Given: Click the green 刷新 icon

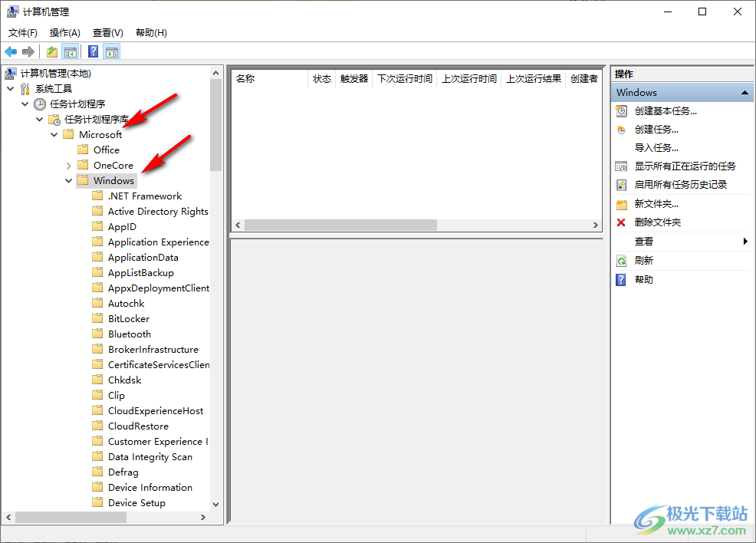Looking at the screenshot, I should (x=622, y=261).
